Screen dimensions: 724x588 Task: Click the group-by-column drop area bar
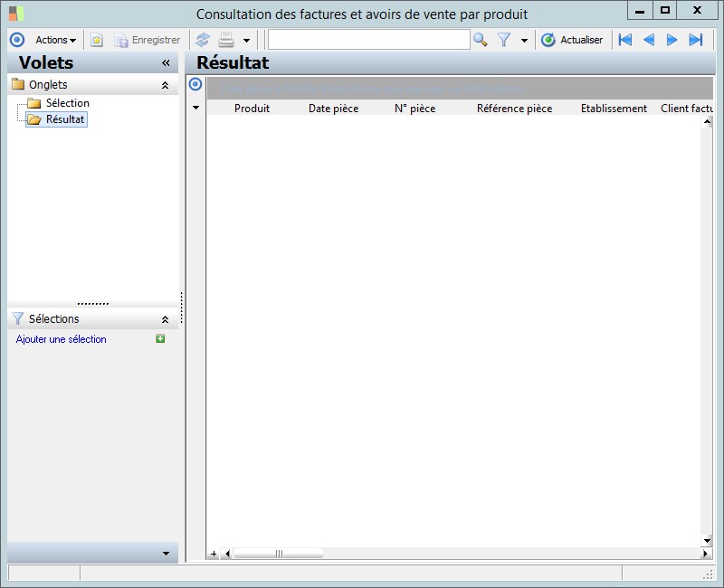point(460,89)
